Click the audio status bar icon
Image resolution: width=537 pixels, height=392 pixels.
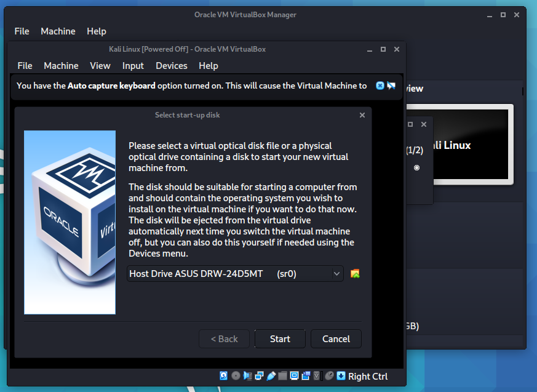coord(247,375)
